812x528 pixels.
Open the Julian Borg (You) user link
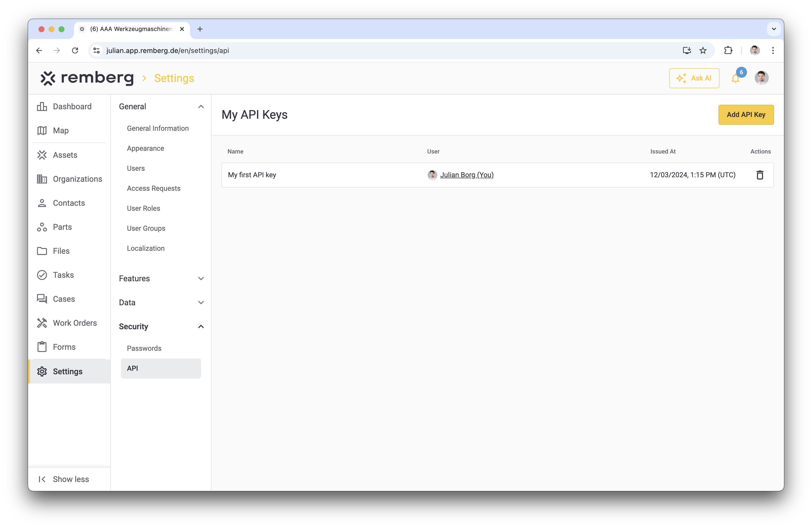click(466, 175)
